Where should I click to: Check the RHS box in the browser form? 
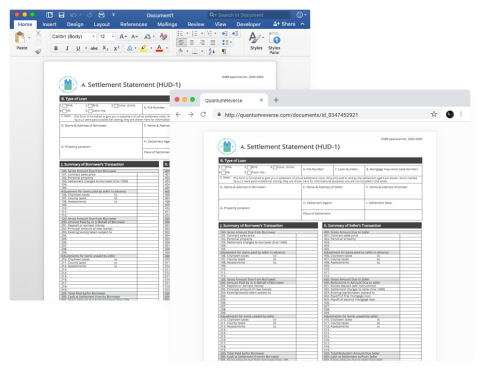click(x=249, y=167)
